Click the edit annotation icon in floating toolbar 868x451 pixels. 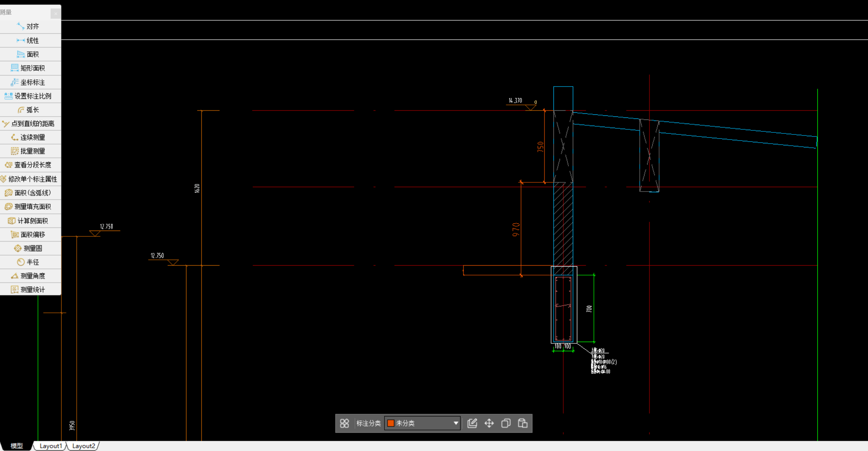pyautogui.click(x=472, y=423)
